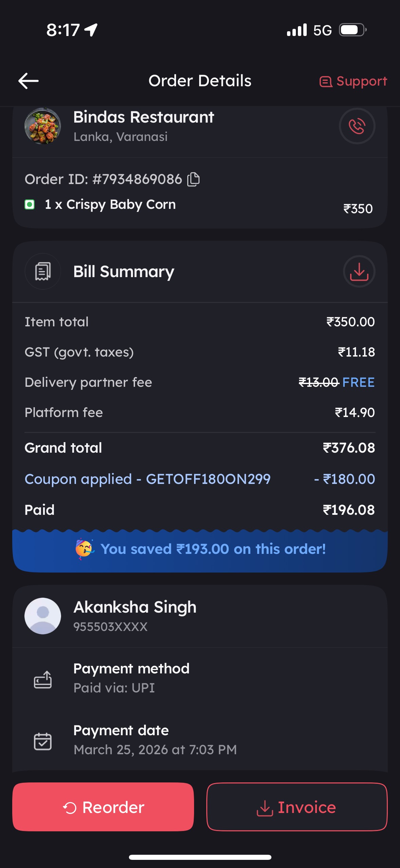Copy the Order ID

tap(194, 179)
